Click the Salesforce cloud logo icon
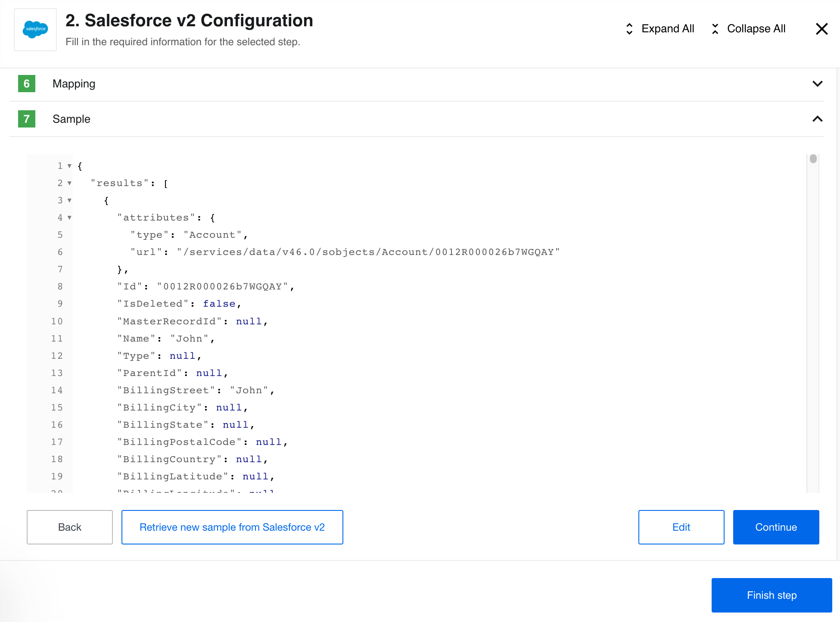 click(x=35, y=29)
